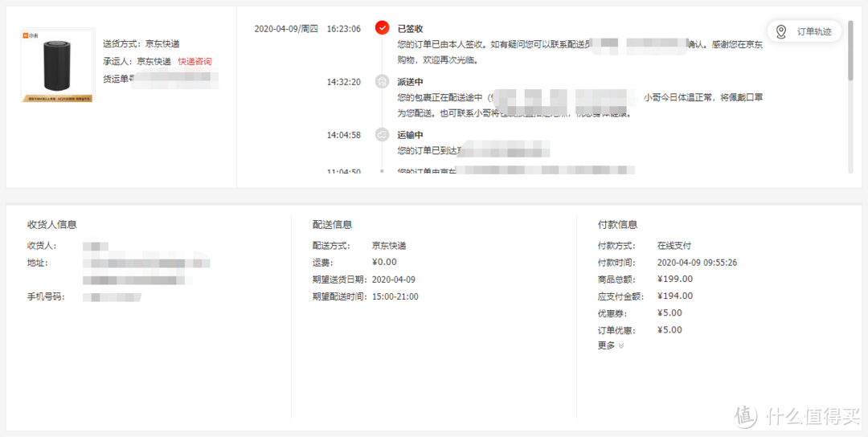Click the expected delivery date 2020-04-09
The width and height of the screenshot is (868, 437).
click(394, 280)
